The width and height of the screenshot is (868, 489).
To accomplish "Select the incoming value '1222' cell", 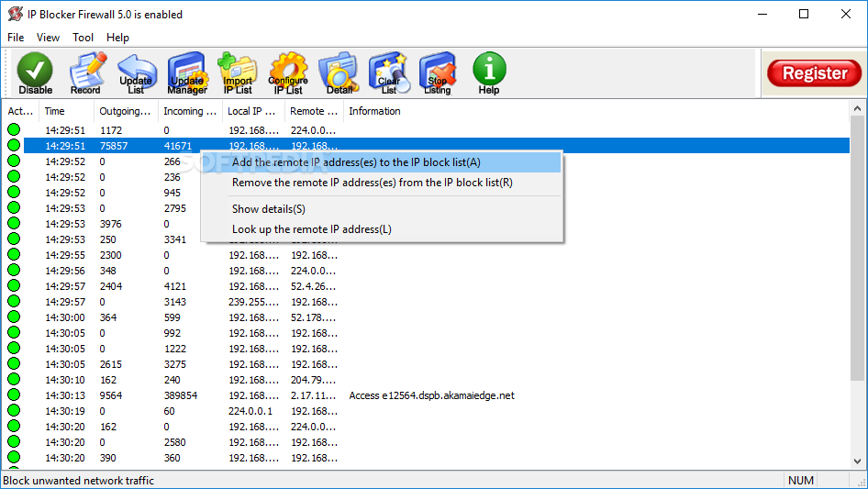I will [x=175, y=349].
